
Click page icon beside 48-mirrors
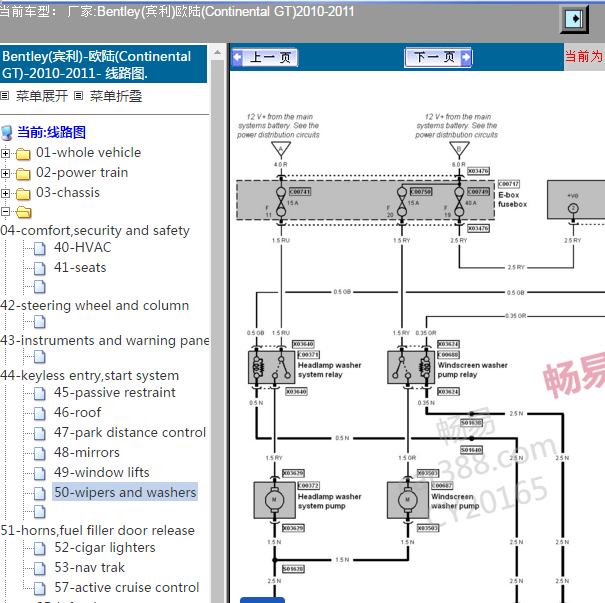pyautogui.click(x=40, y=454)
